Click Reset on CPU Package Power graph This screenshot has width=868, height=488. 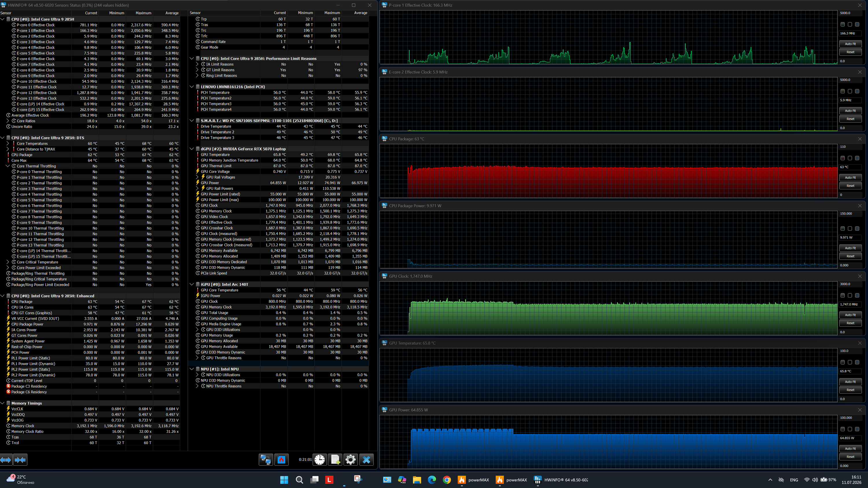point(850,256)
